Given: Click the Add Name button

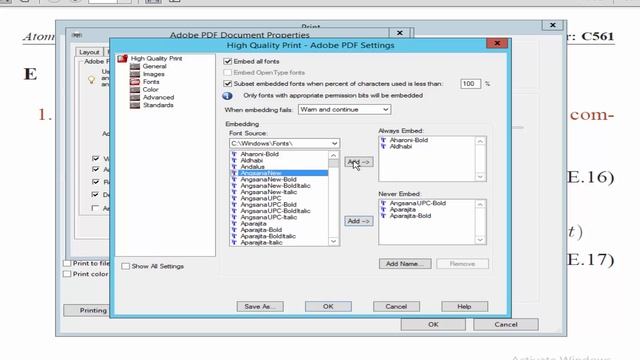Looking at the screenshot, I should point(405,264).
